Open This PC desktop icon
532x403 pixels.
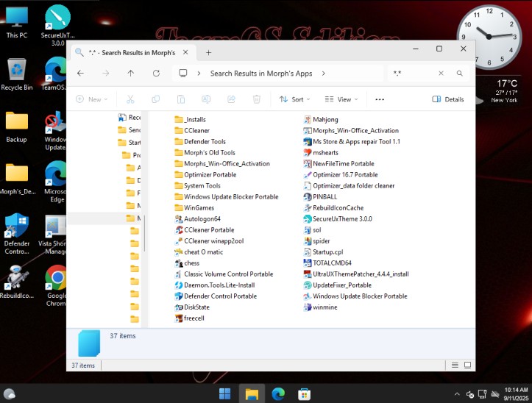(17, 22)
